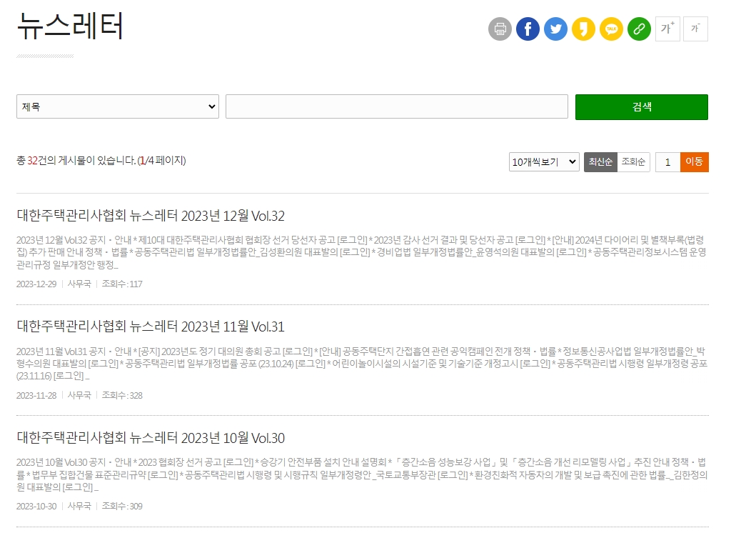This screenshot has width=756, height=538.
Task: Increase font size with 가+ icon
Action: point(667,29)
